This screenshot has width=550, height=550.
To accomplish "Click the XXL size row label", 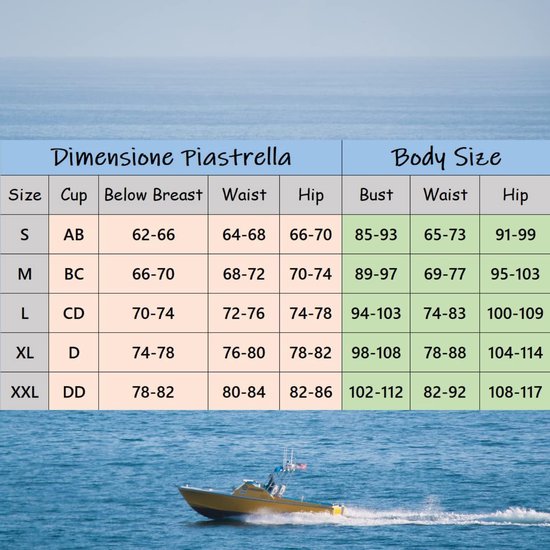I will 24,392.
